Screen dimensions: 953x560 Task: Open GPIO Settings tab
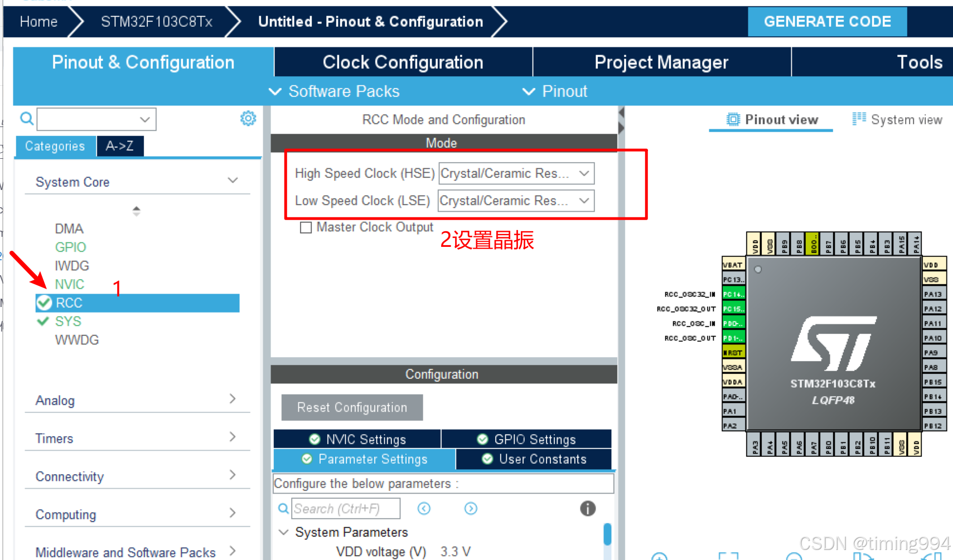click(x=526, y=439)
